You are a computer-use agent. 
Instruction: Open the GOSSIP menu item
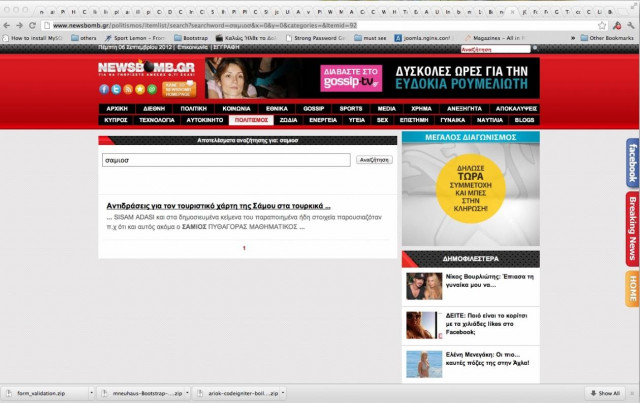pos(313,108)
